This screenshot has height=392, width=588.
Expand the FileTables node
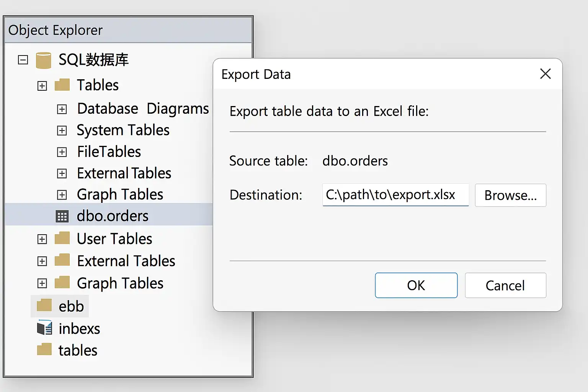(62, 152)
